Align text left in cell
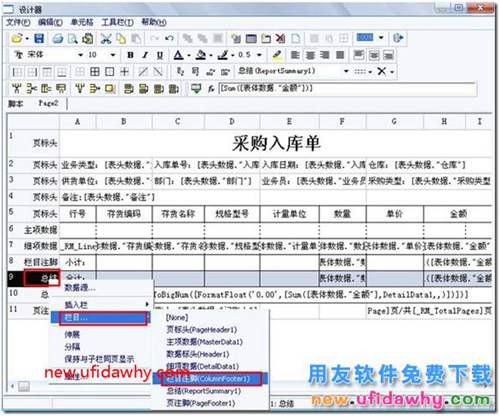Screen dimensions: 500x416 295,55
